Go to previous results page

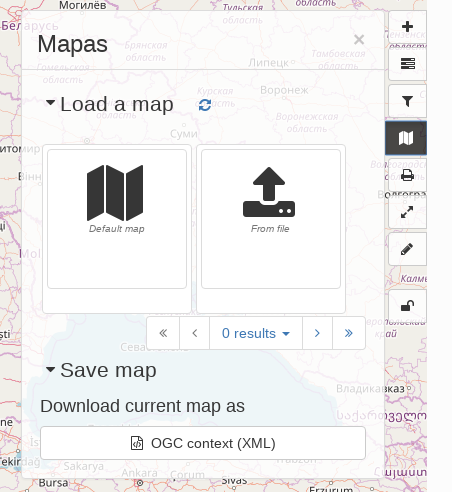[195, 333]
